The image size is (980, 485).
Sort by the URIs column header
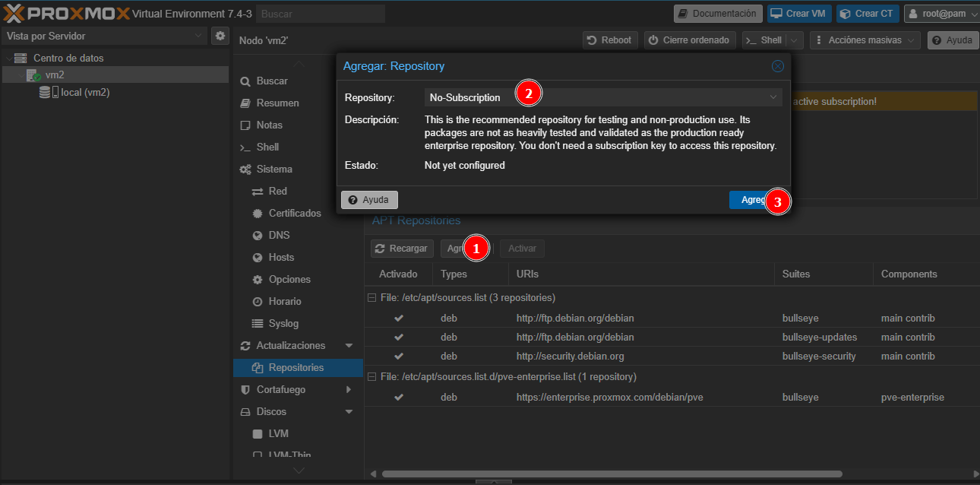[x=641, y=274]
